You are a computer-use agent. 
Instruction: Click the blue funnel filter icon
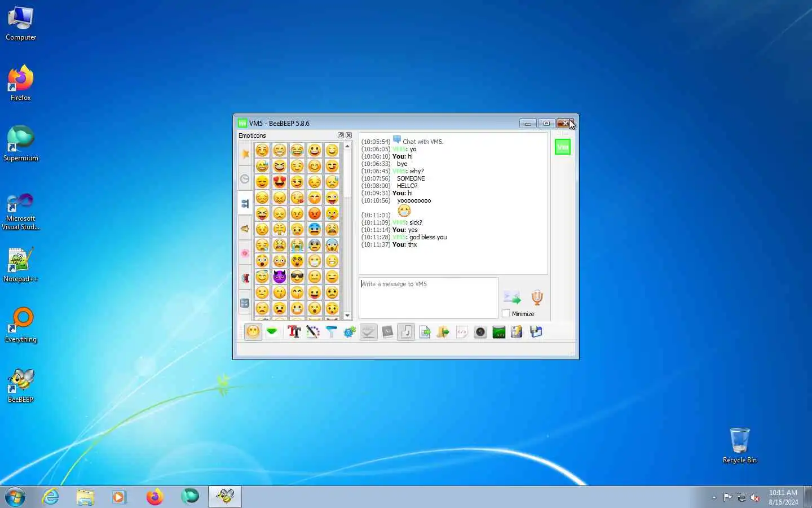tap(331, 332)
